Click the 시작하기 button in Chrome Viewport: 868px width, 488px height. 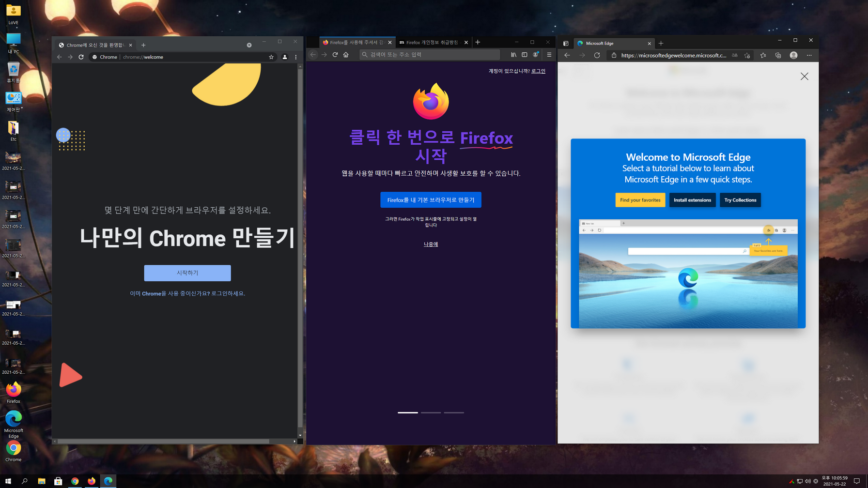187,273
